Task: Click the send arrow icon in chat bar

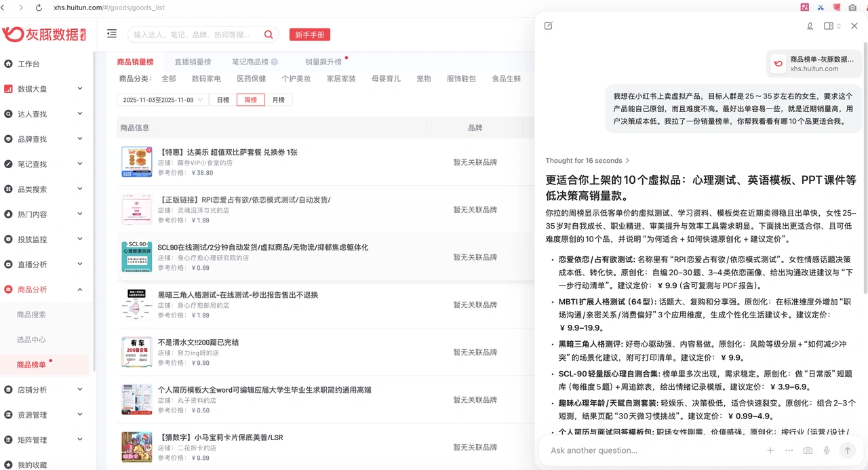Action: (848, 450)
